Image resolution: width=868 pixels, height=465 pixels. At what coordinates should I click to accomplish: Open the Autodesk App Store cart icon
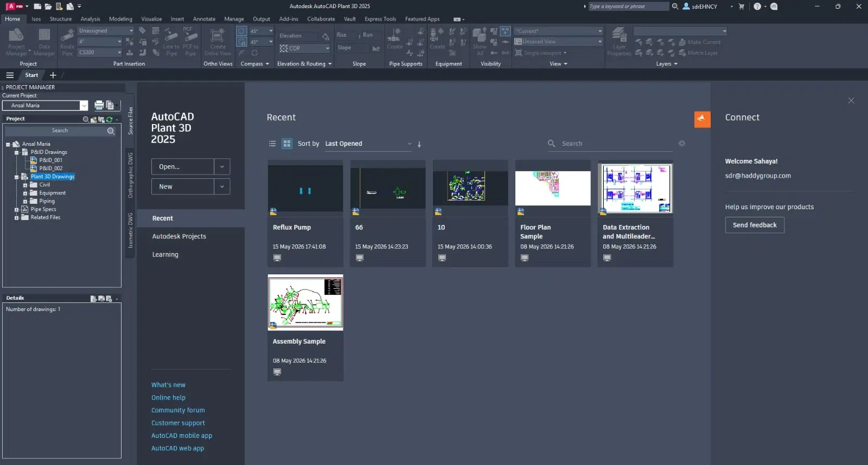pos(742,7)
